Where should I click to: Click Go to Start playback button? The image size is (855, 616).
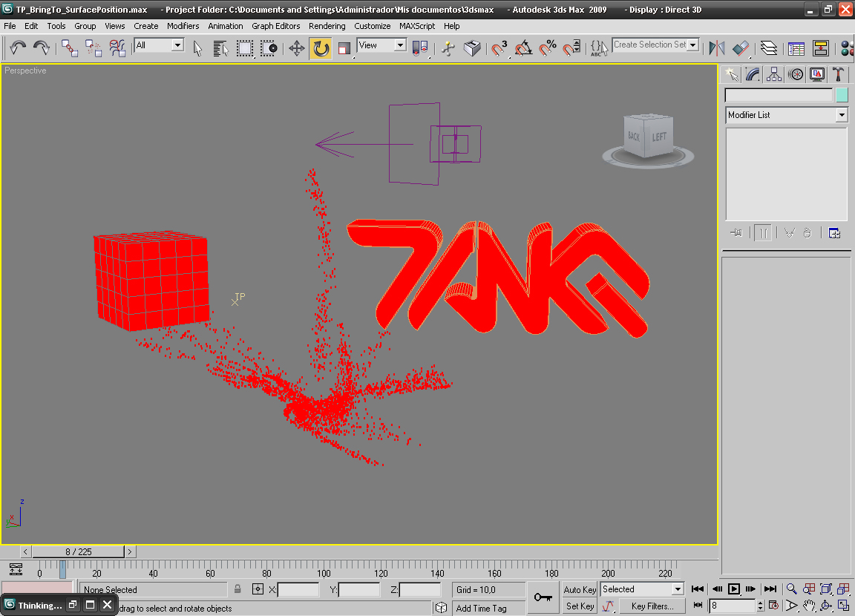(698, 589)
